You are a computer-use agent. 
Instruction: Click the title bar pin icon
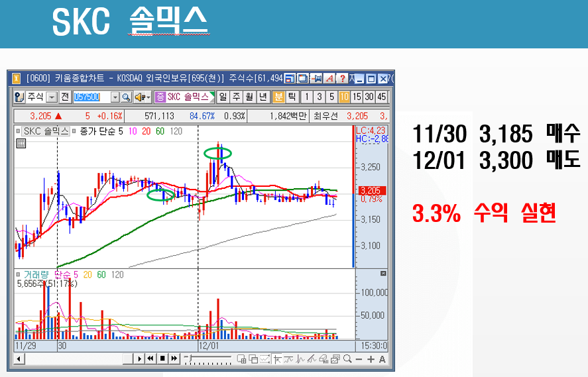[316, 78]
